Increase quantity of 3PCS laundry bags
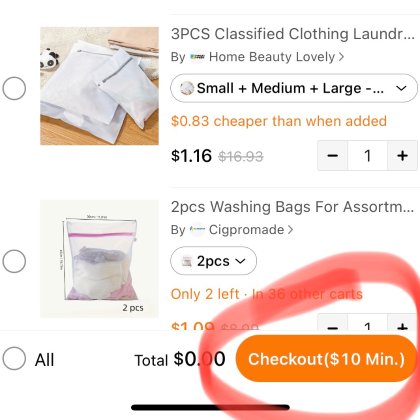The image size is (420, 420). 402,156
